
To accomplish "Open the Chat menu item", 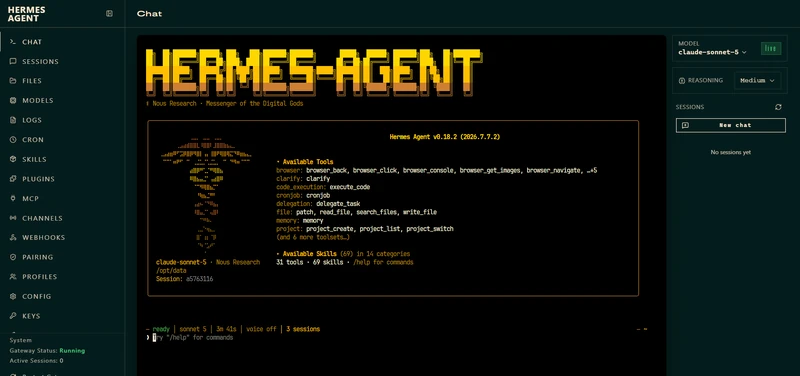I will pyautogui.click(x=62, y=42).
